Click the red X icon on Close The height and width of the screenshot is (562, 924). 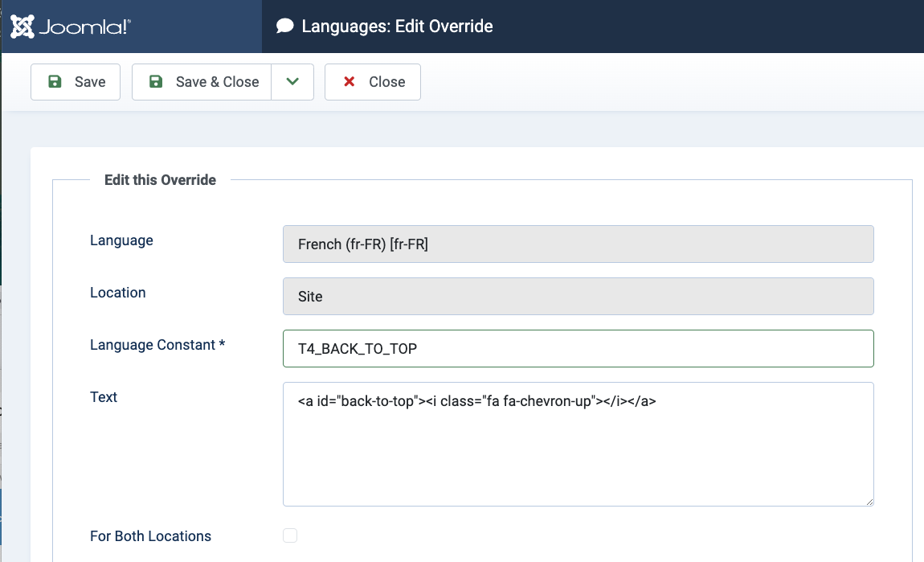click(x=349, y=82)
